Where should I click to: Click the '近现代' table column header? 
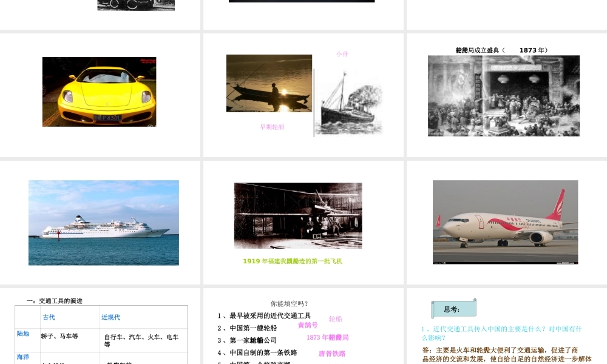[x=110, y=317]
